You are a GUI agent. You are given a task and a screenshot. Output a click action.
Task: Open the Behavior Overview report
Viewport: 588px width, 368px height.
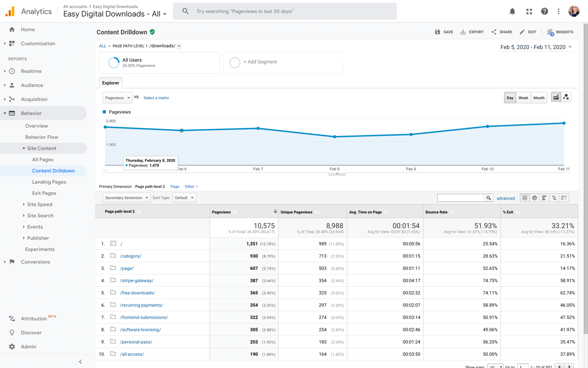coord(36,126)
